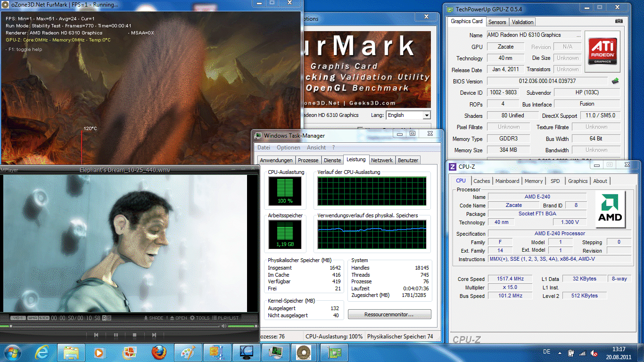Switch to the Sensors tab in GPU-Z
The height and width of the screenshot is (362, 644).
[x=497, y=22]
